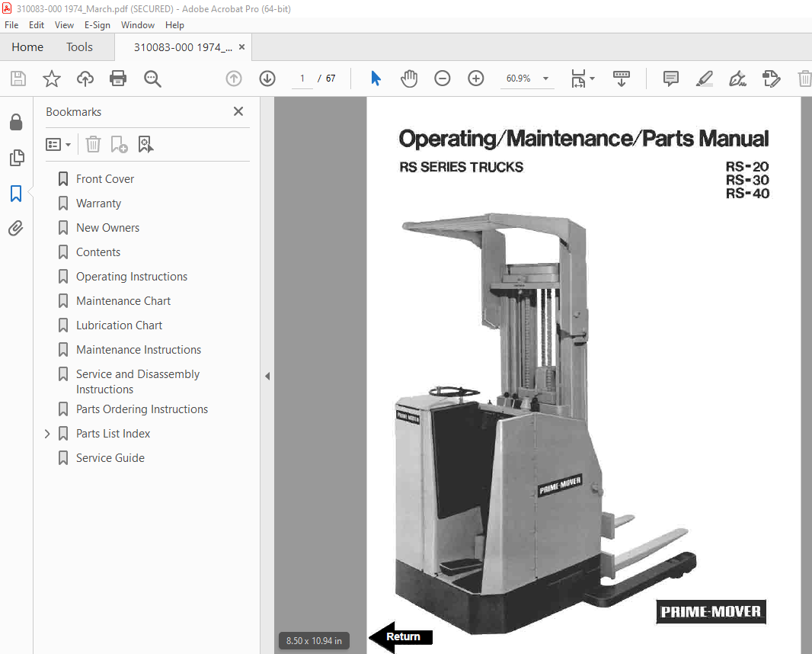Close the 310083-000 1974 document tab

[241, 47]
